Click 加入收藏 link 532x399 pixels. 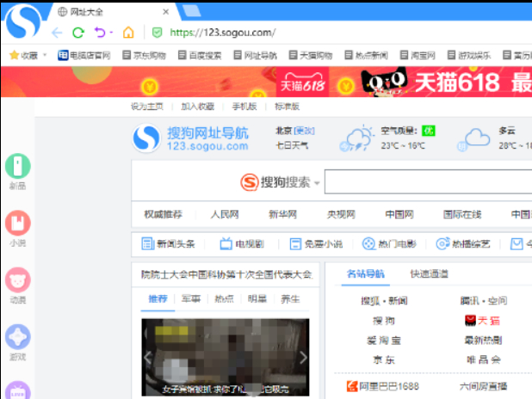197,107
